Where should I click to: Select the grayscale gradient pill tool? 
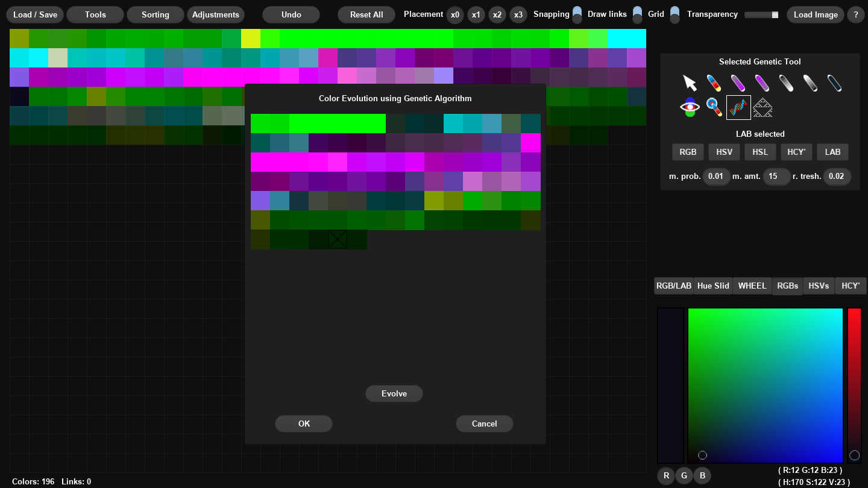coord(786,83)
